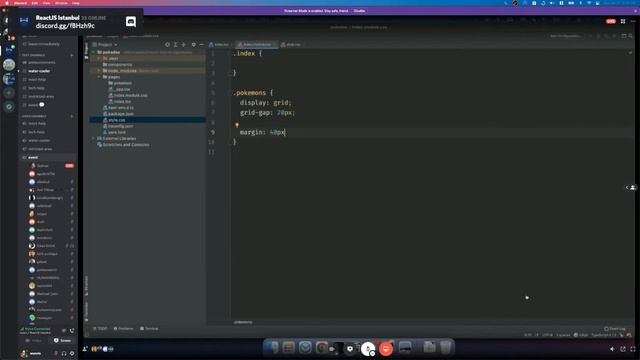Screen dimensions: 640x360
Task: Click the vertical Project side tab
Action: pos(86,51)
